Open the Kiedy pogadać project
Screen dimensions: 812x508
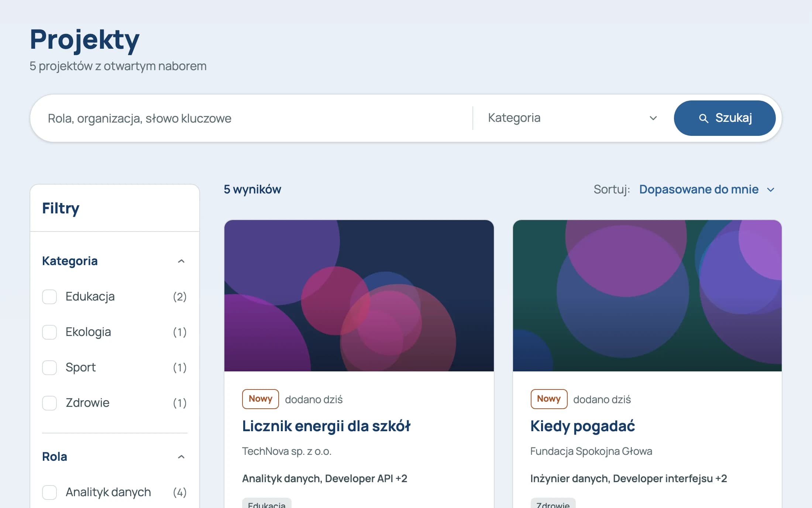[582, 426]
